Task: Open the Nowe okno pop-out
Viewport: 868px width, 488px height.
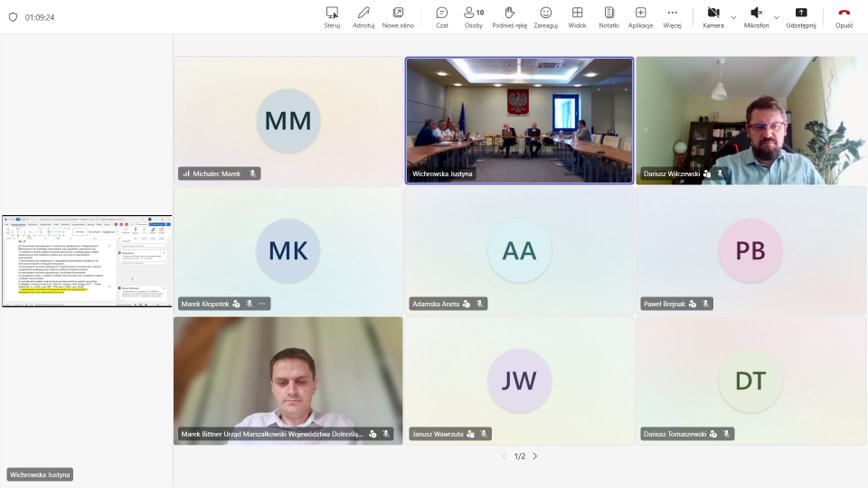Action: pyautogui.click(x=398, y=17)
